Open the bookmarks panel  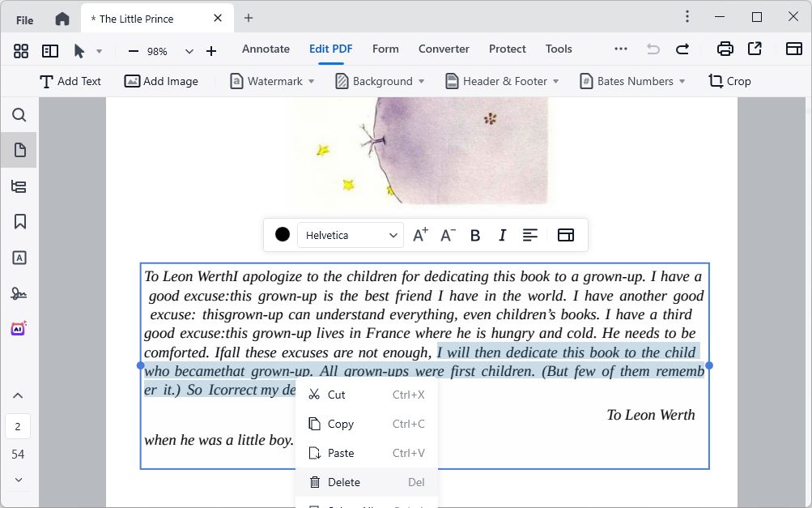[19, 222]
